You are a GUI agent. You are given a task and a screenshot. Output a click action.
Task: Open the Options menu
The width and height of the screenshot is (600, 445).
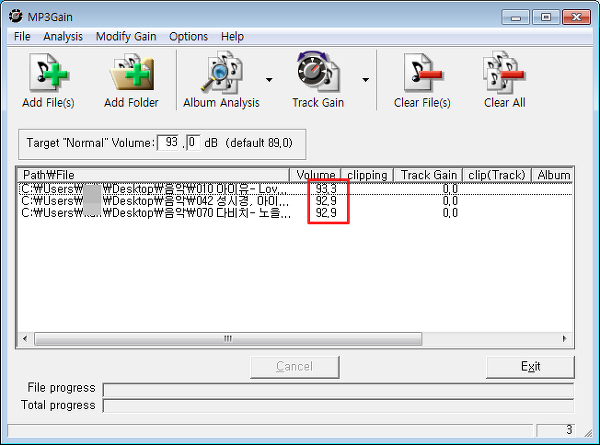tap(188, 36)
